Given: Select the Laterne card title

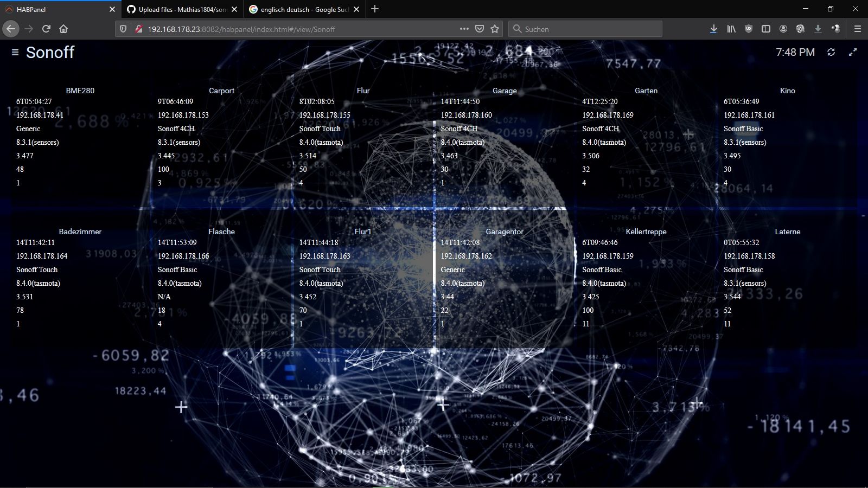Looking at the screenshot, I should tap(788, 232).
